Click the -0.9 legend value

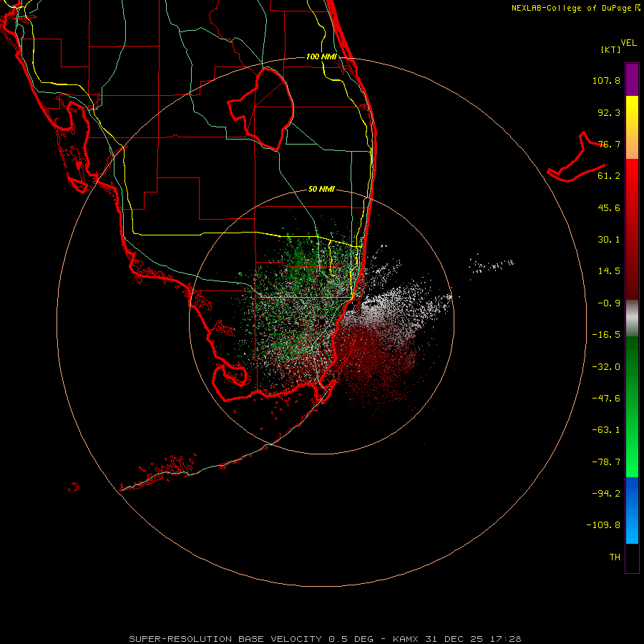pyautogui.click(x=609, y=303)
